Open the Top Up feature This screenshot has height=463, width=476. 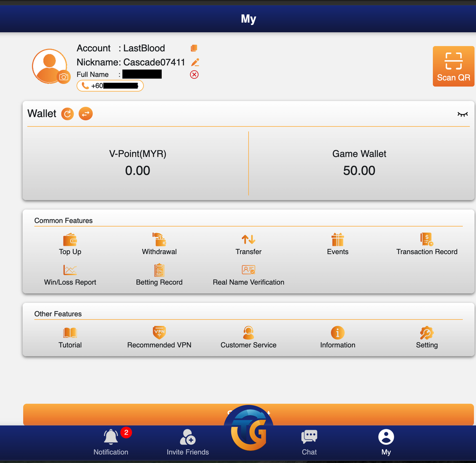pos(70,244)
